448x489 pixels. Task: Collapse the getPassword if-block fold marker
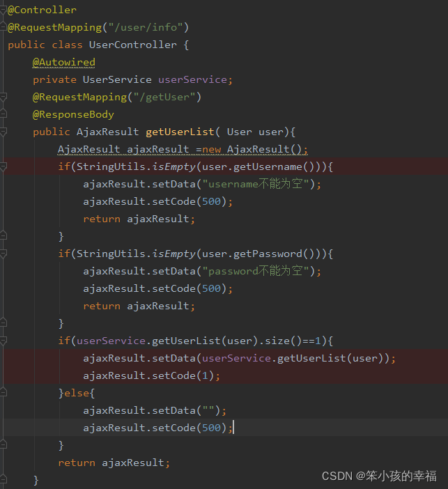click(x=3, y=254)
